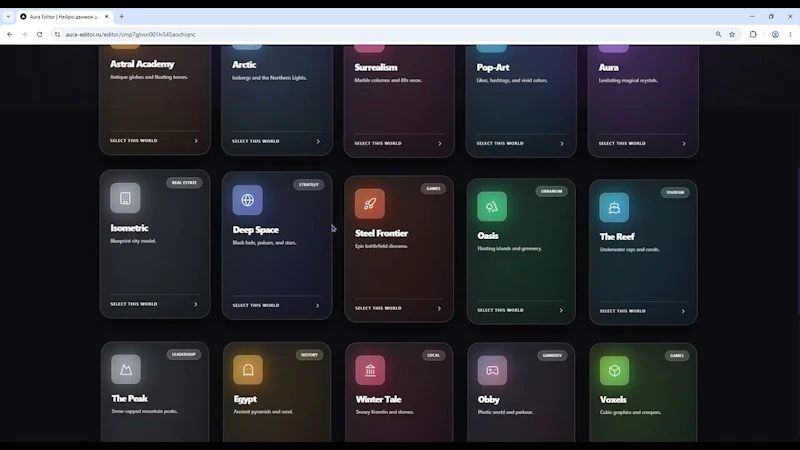The width and height of the screenshot is (800, 450).
Task: Click the Steel Frontier rocket icon
Action: tap(370, 204)
